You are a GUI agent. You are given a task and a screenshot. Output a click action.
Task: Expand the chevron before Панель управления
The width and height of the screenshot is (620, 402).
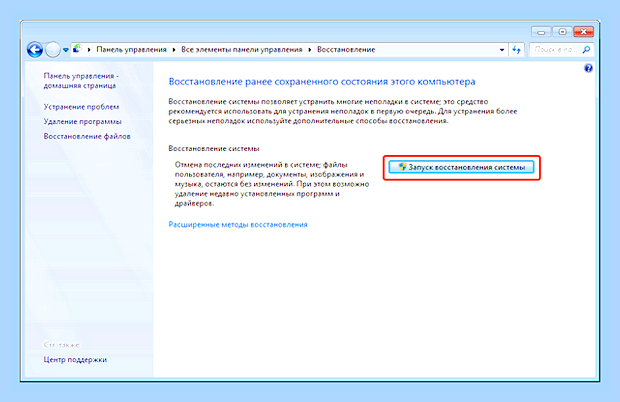coord(89,50)
